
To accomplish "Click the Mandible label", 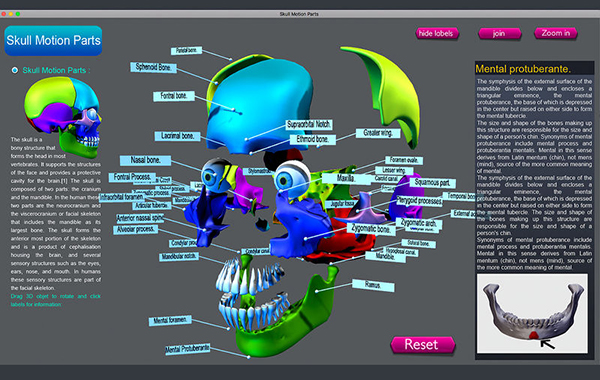I will click(385, 256).
